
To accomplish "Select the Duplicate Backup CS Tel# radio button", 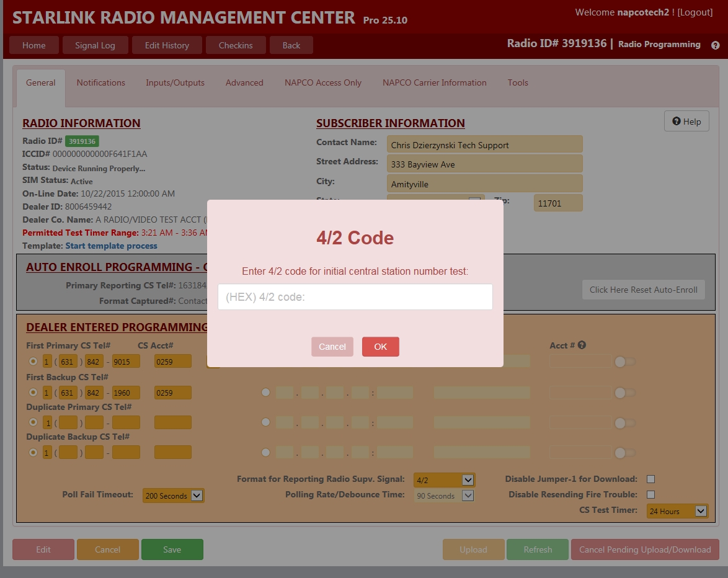I will click(x=33, y=452).
